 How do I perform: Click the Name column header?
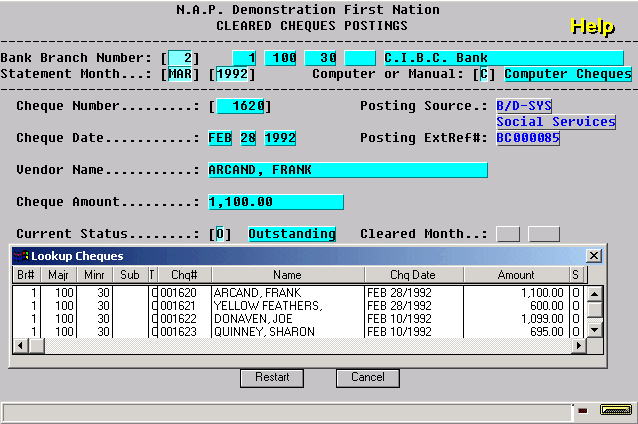point(288,275)
